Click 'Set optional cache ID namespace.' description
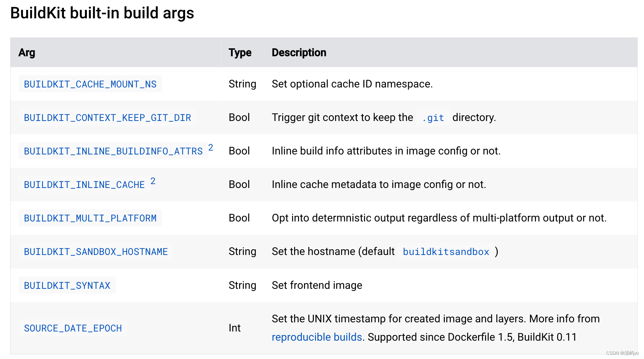 [x=352, y=84]
